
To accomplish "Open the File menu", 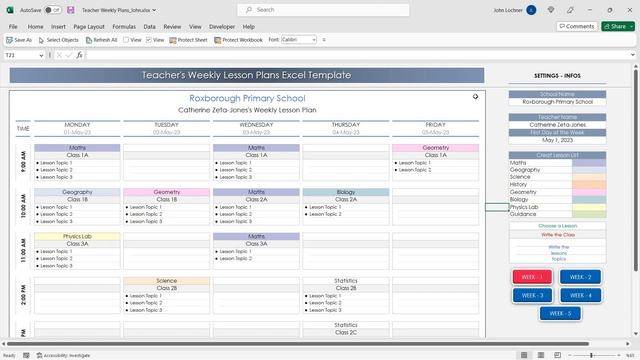I will tap(13, 27).
